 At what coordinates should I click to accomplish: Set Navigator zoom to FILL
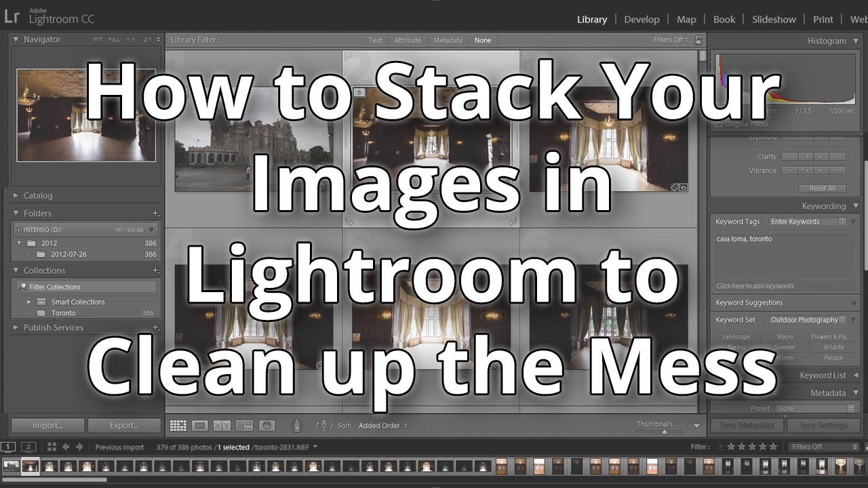pos(115,40)
